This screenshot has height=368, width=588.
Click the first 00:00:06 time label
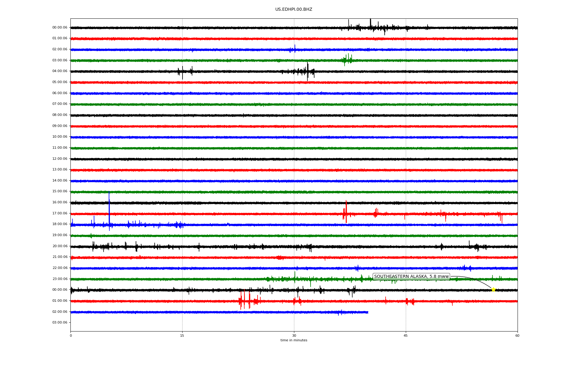(x=60, y=28)
